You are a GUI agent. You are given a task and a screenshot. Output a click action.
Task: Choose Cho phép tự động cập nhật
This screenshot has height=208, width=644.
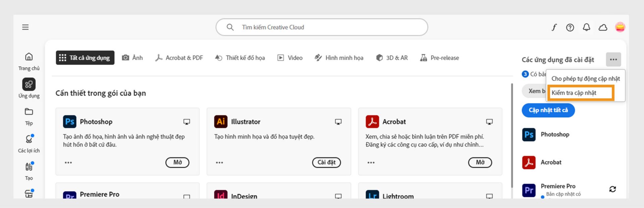586,79
